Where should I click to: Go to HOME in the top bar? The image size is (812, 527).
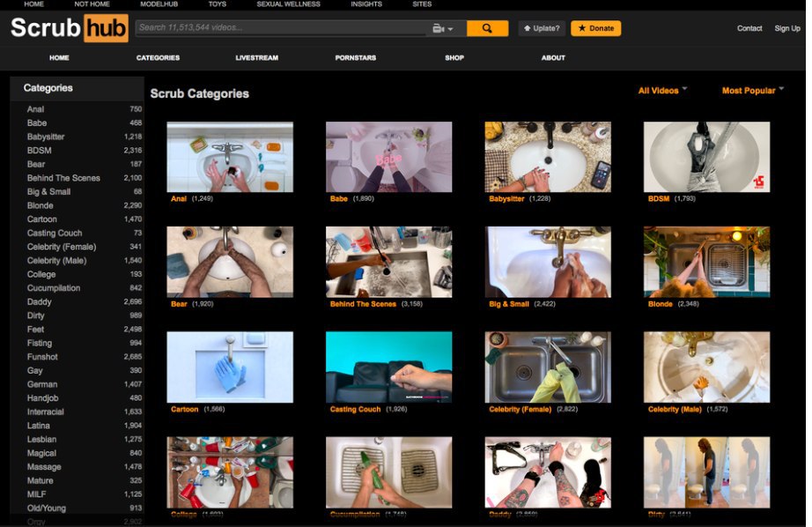pos(33,4)
